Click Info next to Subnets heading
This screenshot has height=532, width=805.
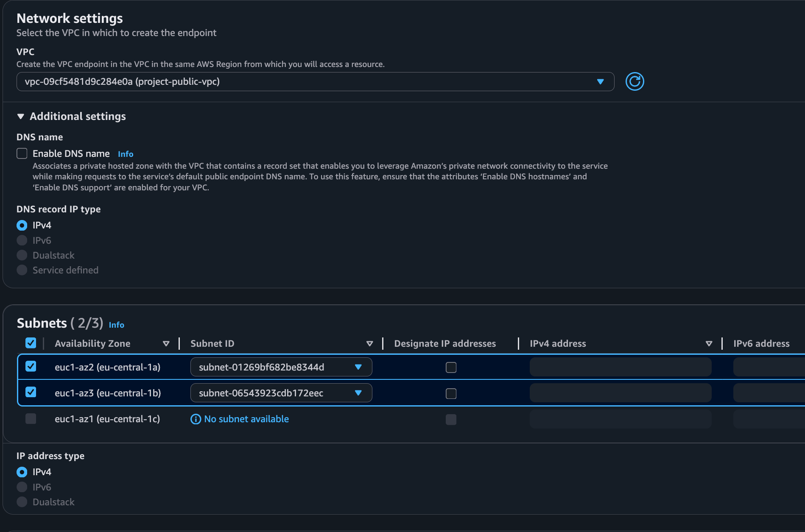[x=117, y=325]
